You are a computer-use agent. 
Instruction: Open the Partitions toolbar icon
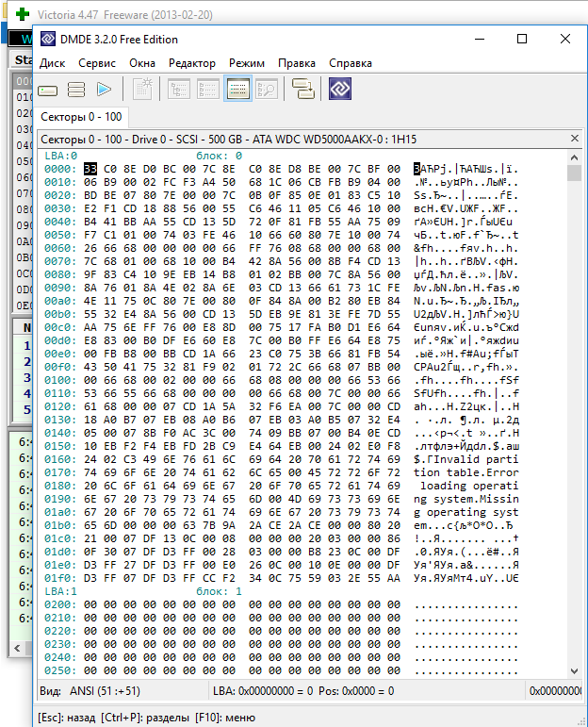(x=76, y=90)
